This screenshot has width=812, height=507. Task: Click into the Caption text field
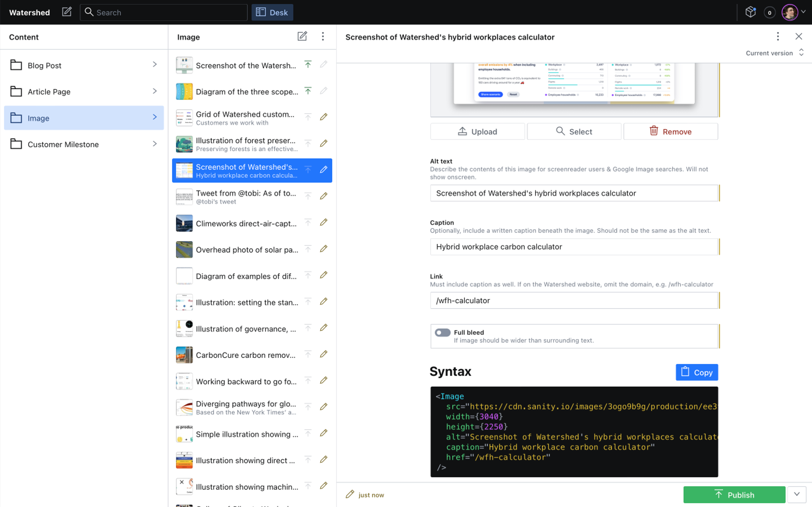click(574, 247)
